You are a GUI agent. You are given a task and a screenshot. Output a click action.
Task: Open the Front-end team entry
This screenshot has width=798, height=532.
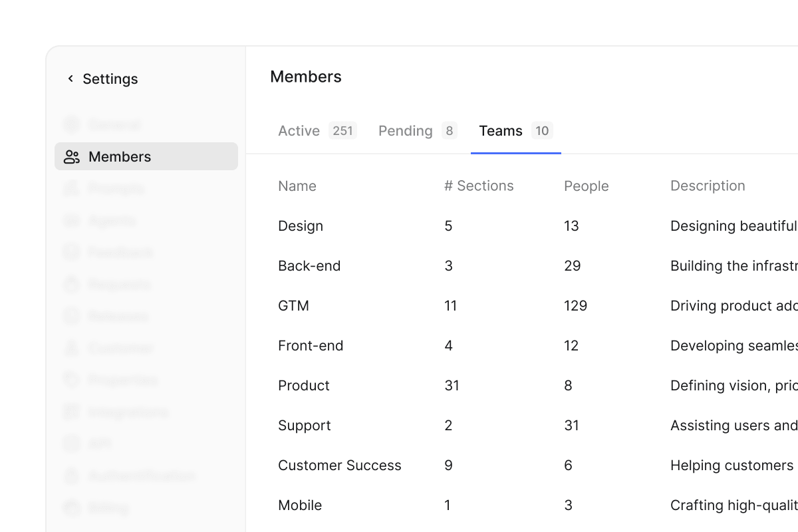tap(311, 346)
